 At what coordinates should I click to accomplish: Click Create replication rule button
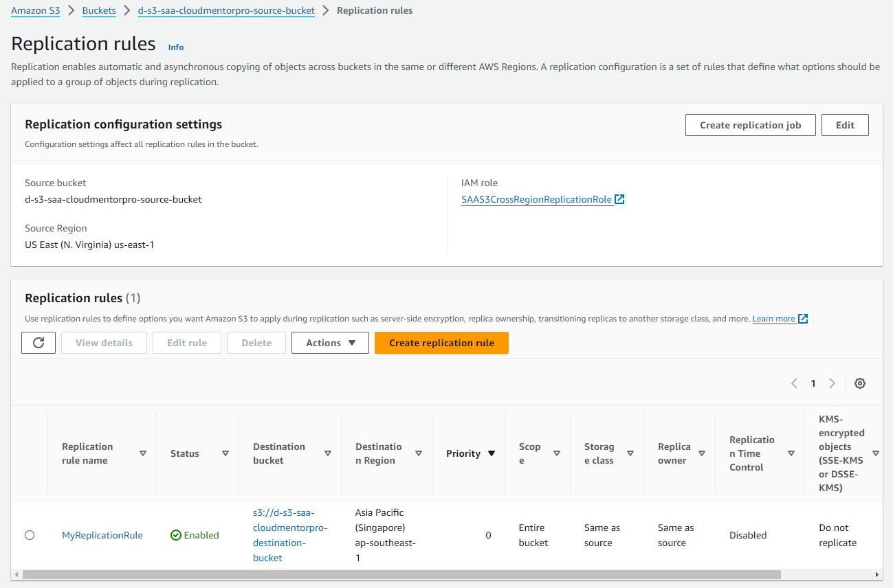pyautogui.click(x=441, y=343)
